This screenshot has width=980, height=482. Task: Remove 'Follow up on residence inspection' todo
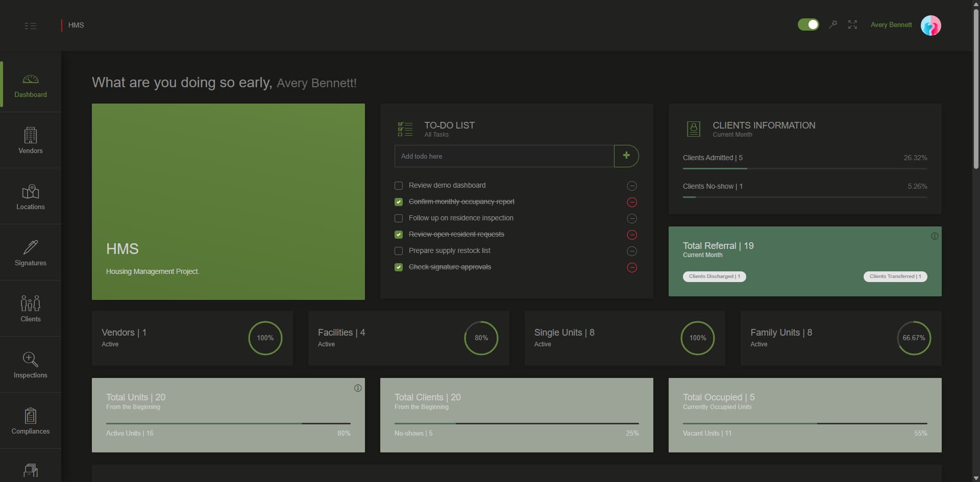632,219
